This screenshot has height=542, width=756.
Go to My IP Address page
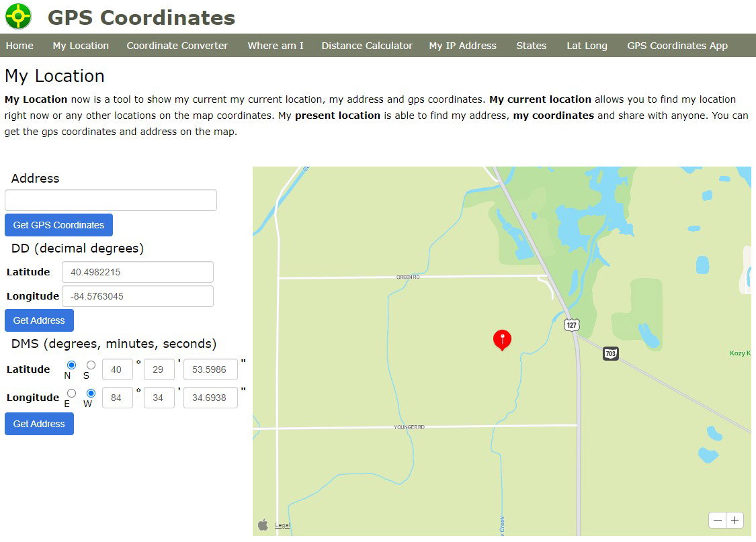point(462,46)
